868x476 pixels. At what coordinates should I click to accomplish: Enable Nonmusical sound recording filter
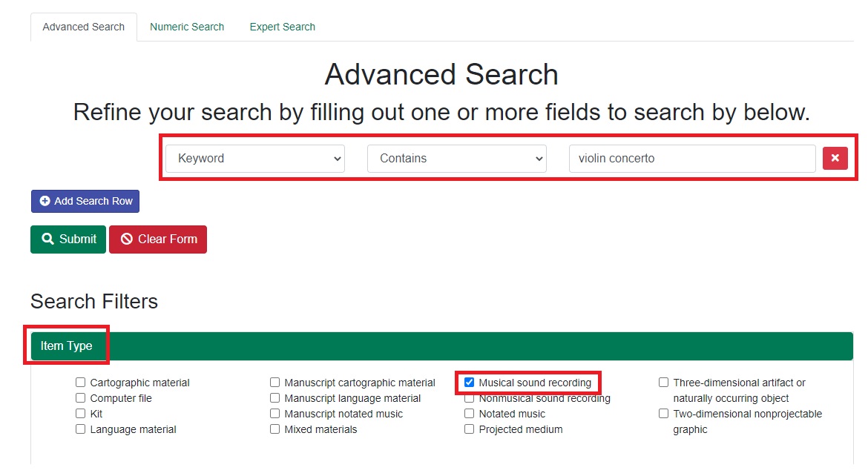pos(469,397)
